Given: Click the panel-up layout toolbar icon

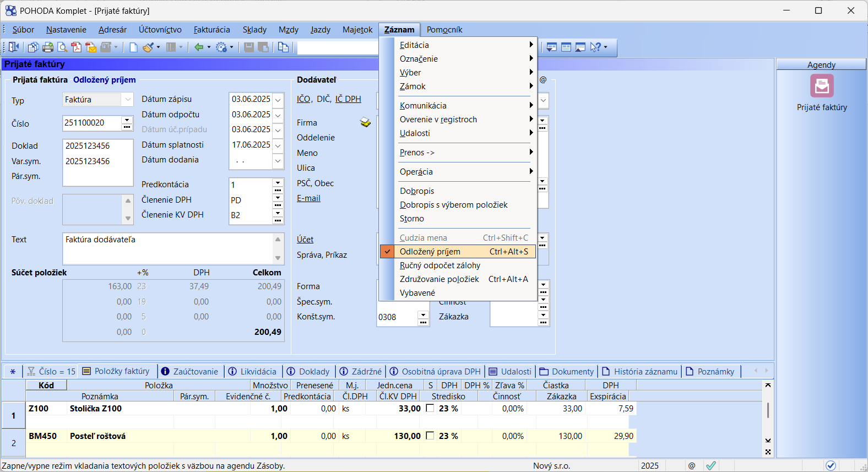Looking at the screenshot, I should point(580,47).
